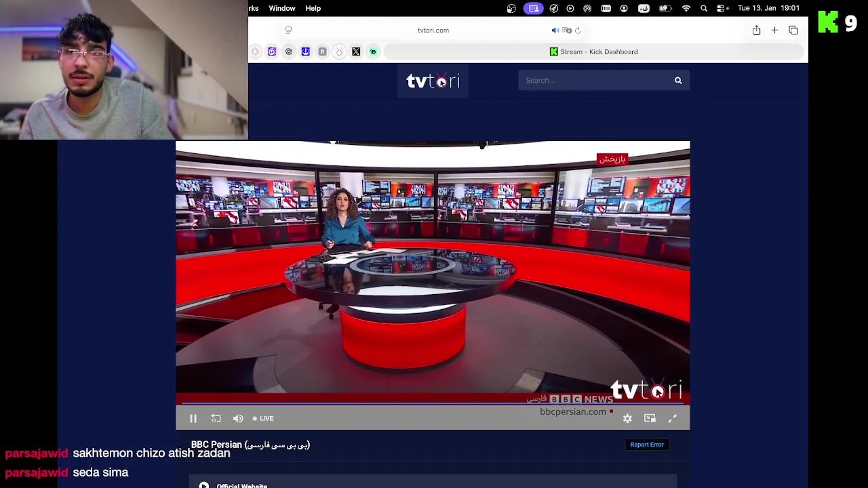Open Spotlight search in menu bar
This screenshot has height=488, width=868.
click(x=704, y=8)
